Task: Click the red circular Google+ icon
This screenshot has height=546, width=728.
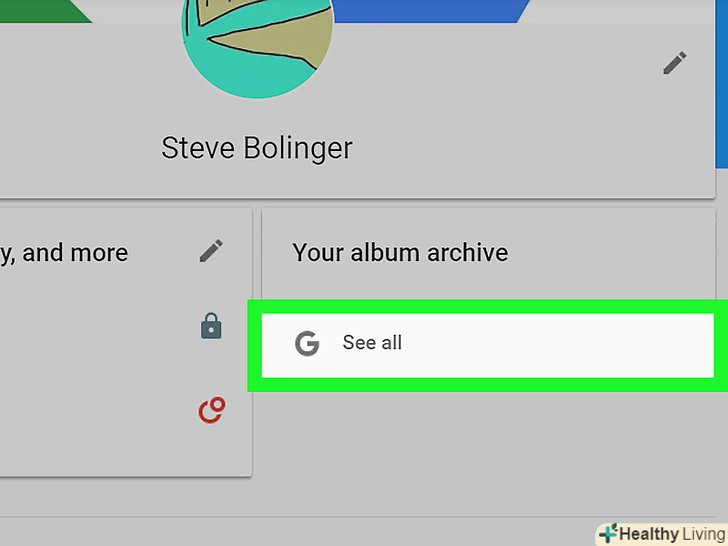Action: 211,410
